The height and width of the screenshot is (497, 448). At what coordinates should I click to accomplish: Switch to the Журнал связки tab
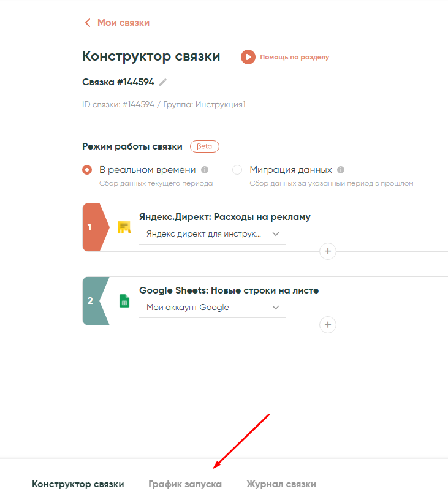coord(281,484)
